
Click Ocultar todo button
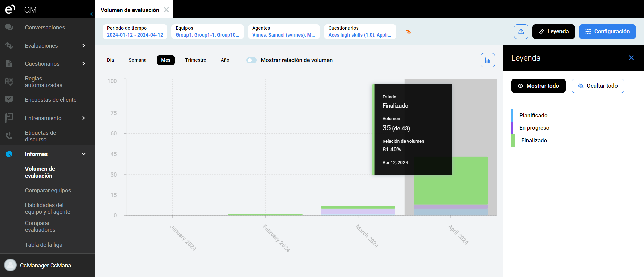click(x=598, y=86)
